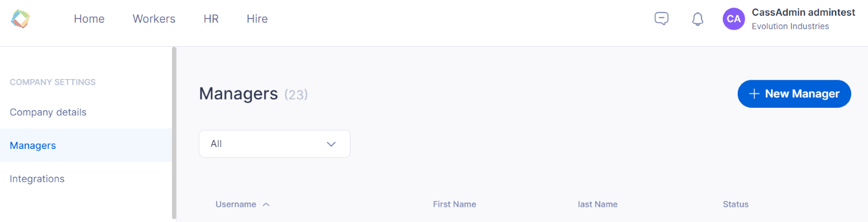Open the notifications bell
This screenshot has width=868, height=222.
tap(698, 19)
